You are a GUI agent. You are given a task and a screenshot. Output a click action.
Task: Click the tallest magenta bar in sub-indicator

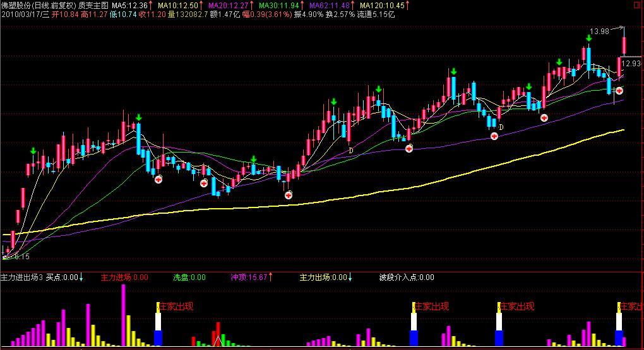124,315
